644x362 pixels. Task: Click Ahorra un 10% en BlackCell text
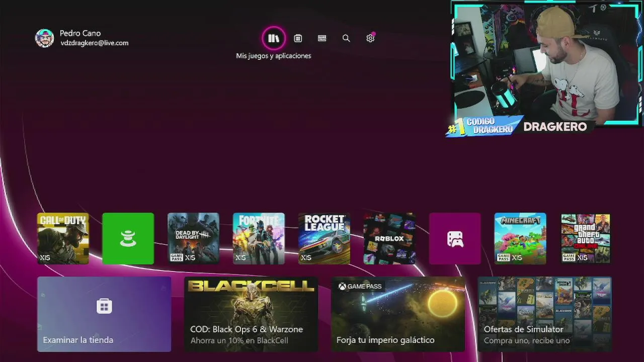coord(239,341)
